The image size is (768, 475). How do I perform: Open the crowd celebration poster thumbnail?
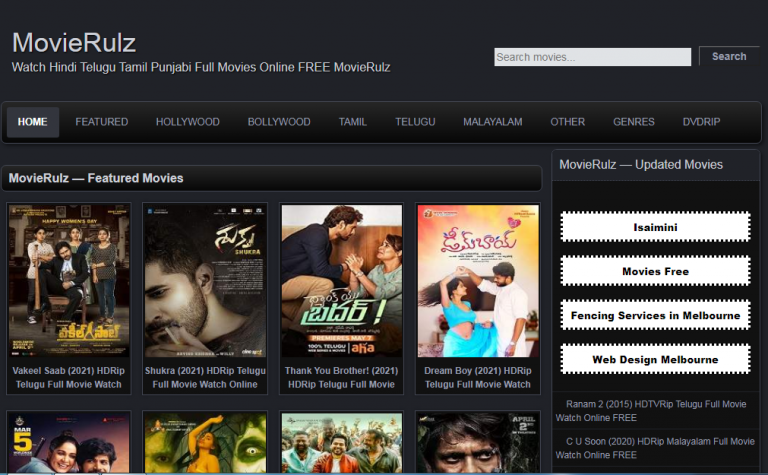[341, 443]
